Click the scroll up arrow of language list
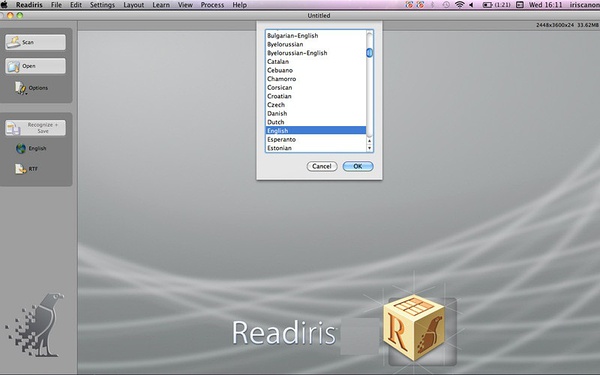Viewport: 600px width, 375px height. tap(369, 141)
